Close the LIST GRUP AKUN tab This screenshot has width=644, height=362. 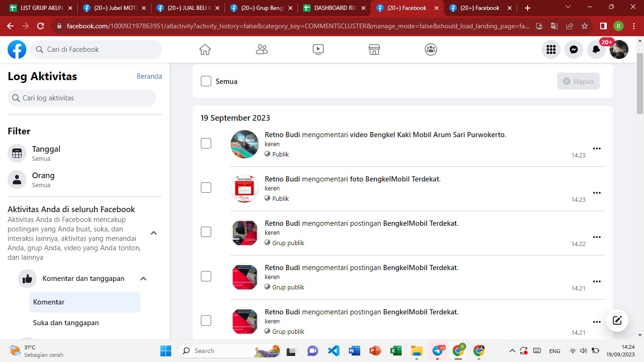pos(70,8)
